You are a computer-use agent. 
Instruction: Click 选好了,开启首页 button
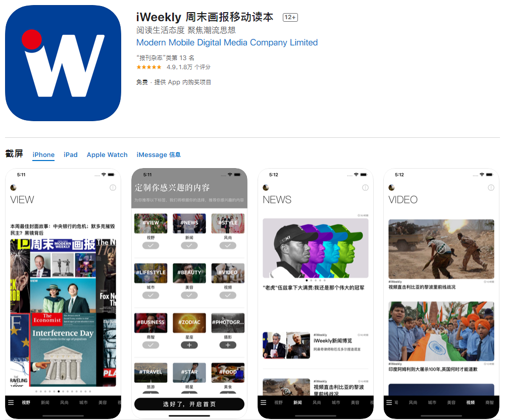tap(189, 404)
